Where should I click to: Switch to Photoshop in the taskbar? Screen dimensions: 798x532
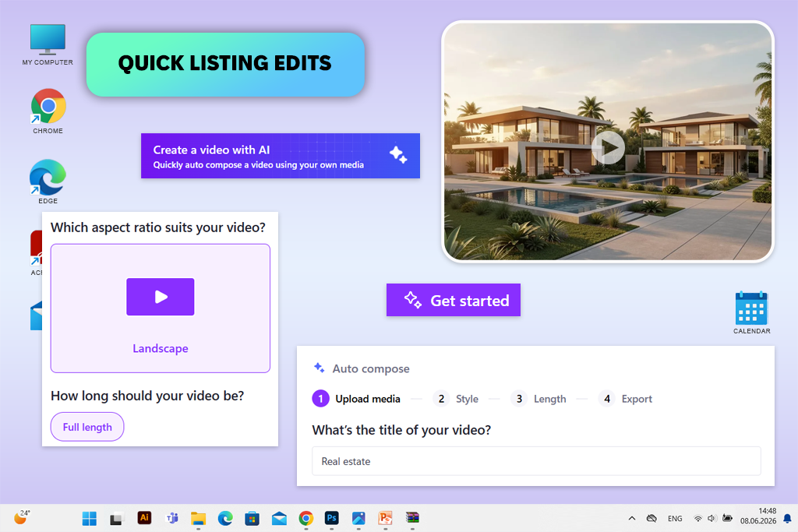point(332,518)
